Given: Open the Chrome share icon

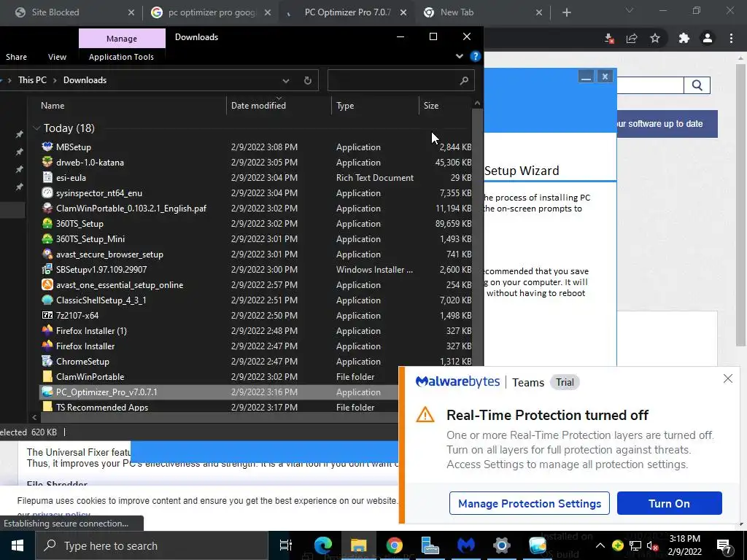Looking at the screenshot, I should click(632, 38).
